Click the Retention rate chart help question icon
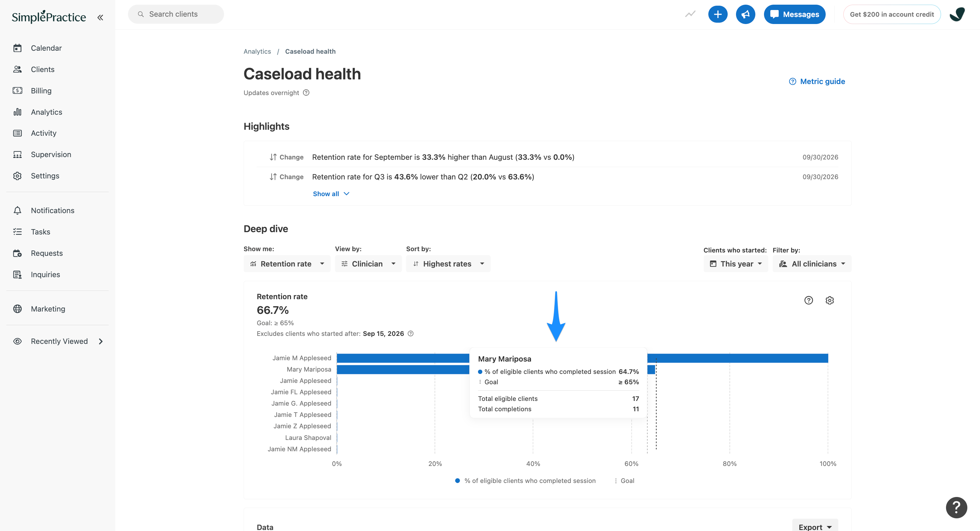 [x=808, y=300]
